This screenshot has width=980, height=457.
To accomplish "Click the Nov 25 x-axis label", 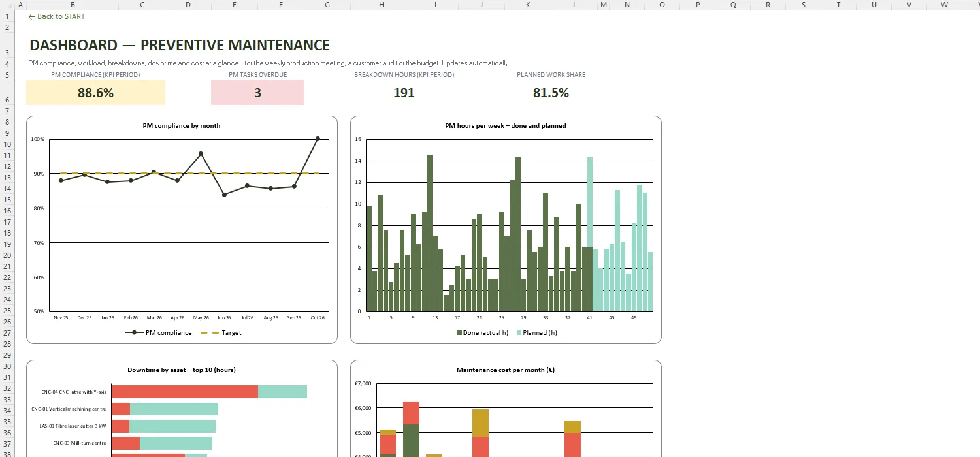I will click(61, 318).
